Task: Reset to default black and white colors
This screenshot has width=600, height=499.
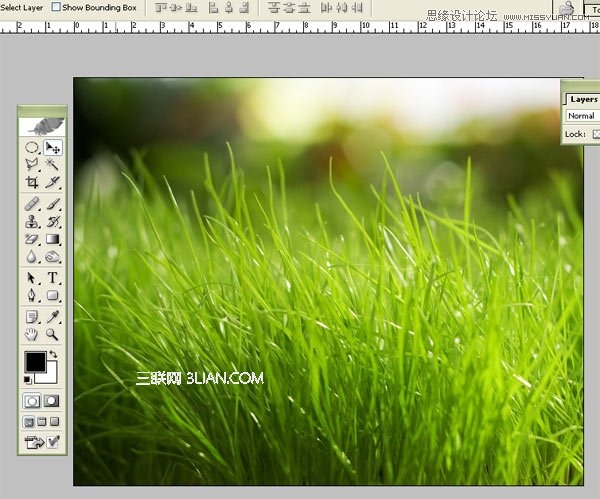Action: click(x=27, y=380)
